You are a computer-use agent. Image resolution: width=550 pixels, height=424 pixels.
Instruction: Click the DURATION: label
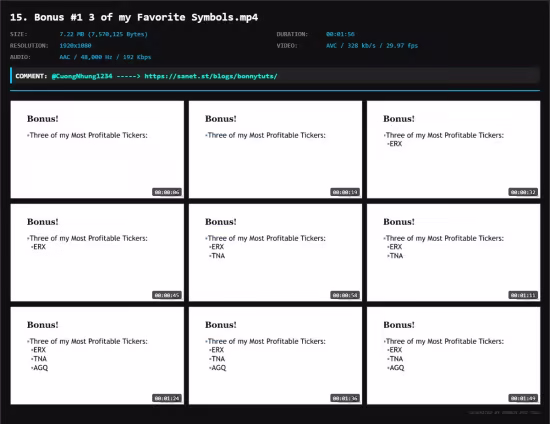(x=292, y=34)
